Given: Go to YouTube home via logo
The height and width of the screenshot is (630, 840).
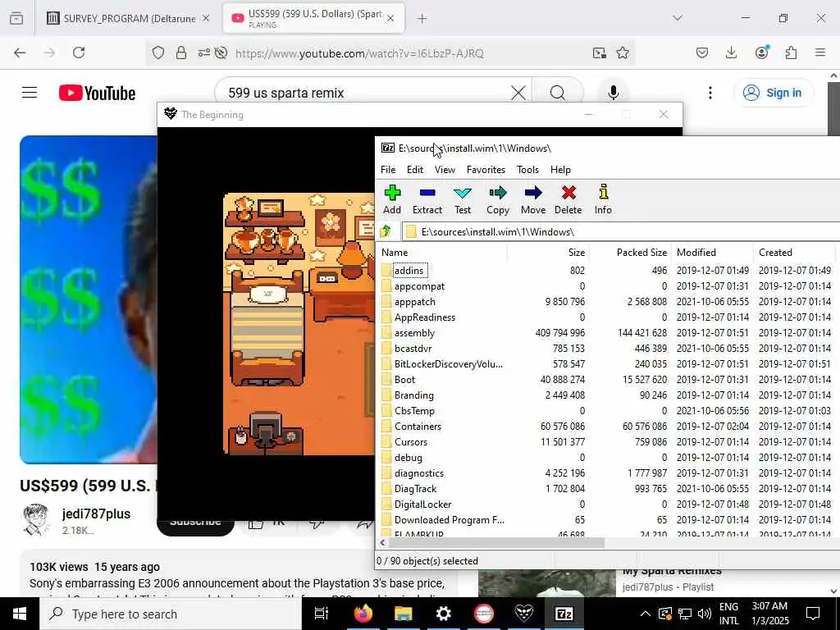Looking at the screenshot, I should coord(97,93).
